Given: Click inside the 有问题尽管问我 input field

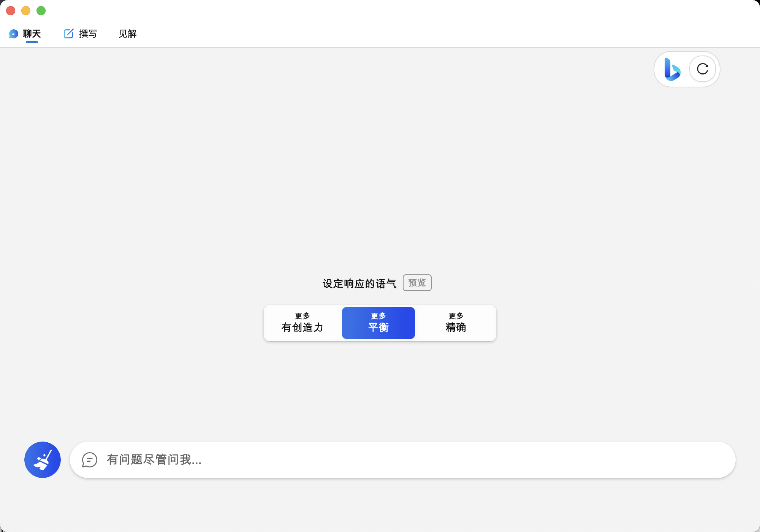Looking at the screenshot, I should click(x=266, y=460).
